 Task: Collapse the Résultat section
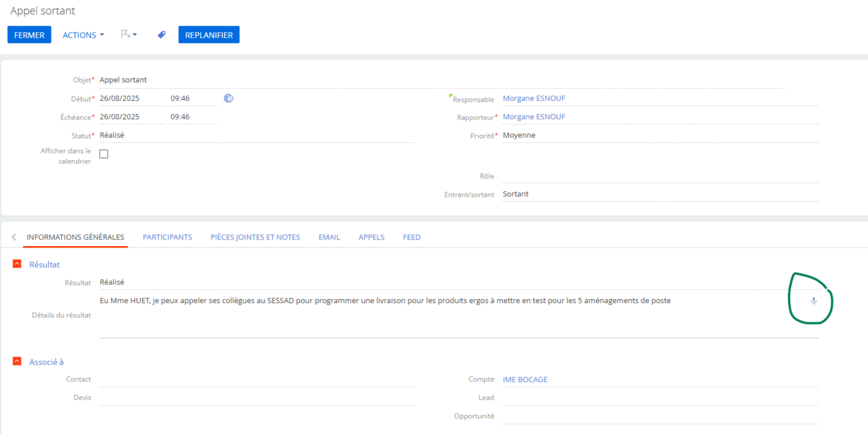pyautogui.click(x=17, y=264)
